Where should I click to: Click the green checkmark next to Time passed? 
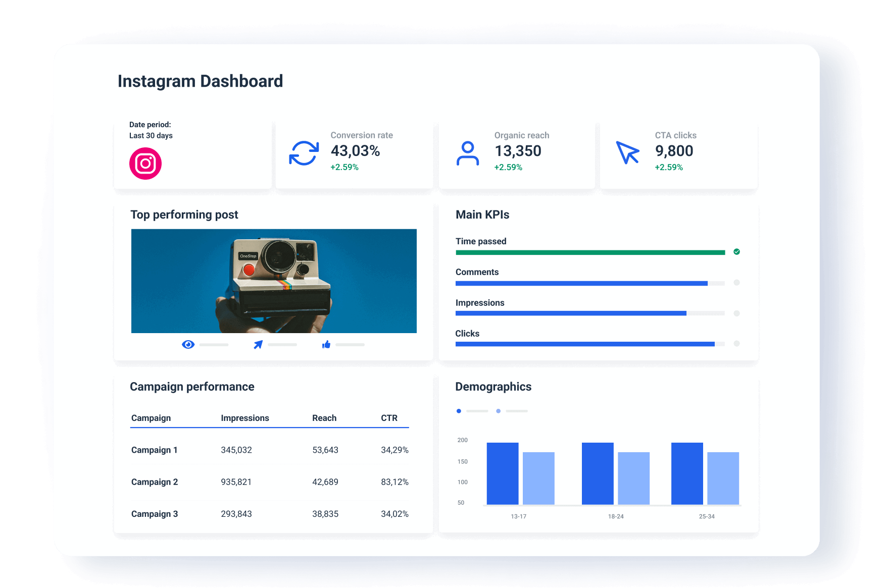[x=736, y=251]
